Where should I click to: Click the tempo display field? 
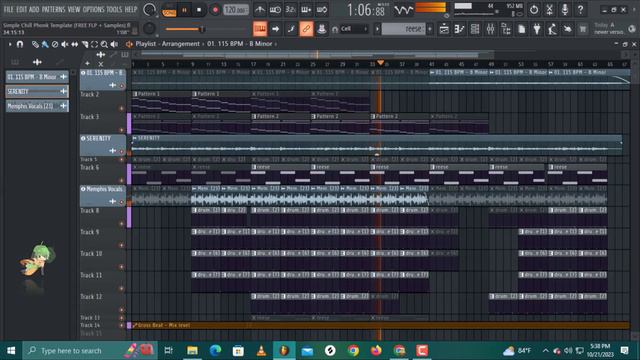coord(236,10)
